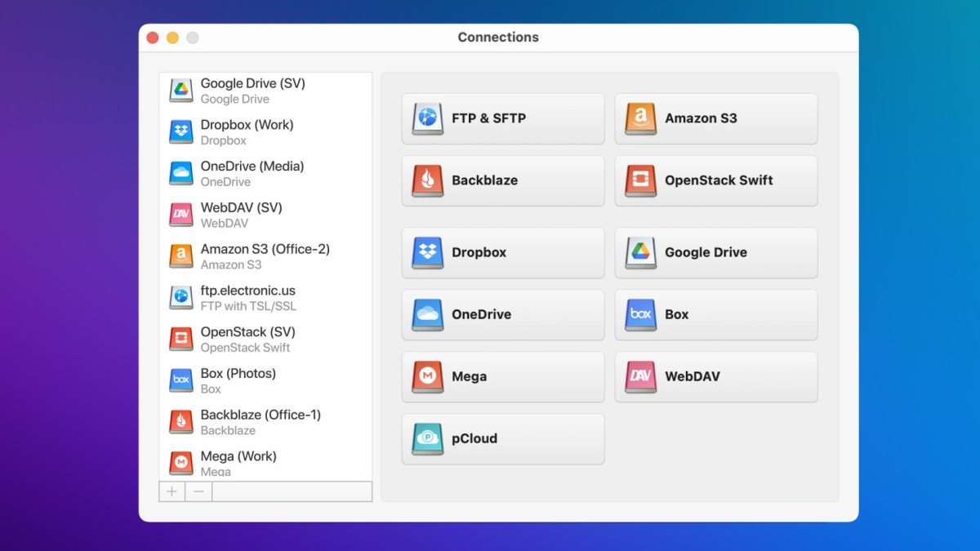Add a new connection with plus button
Screen dimensions: 980x551
172,491
